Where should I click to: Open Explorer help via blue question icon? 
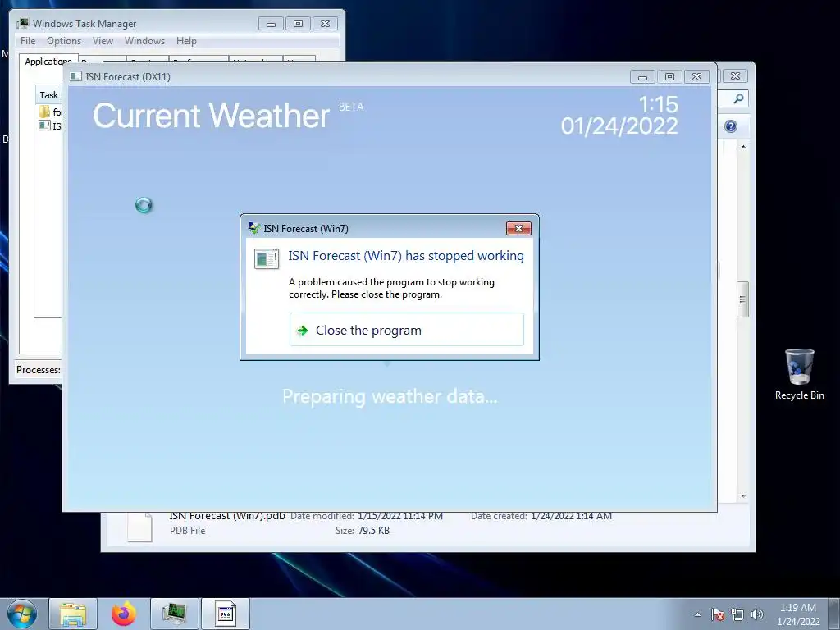click(x=731, y=126)
